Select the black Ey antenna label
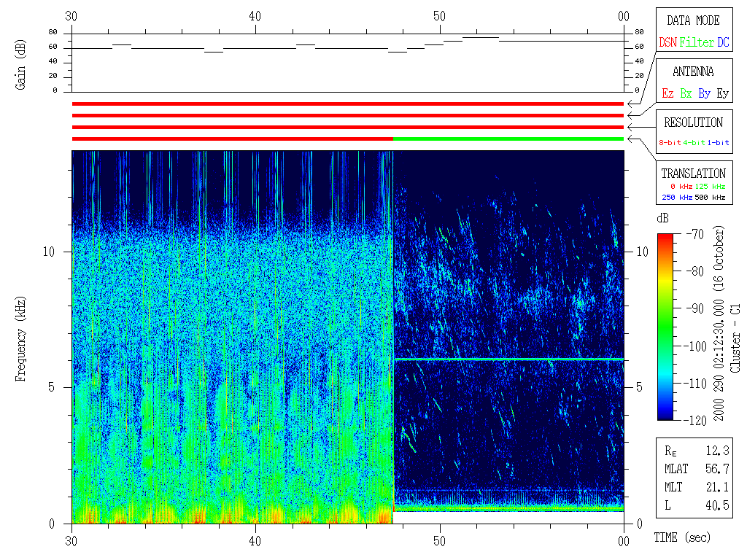 (722, 94)
